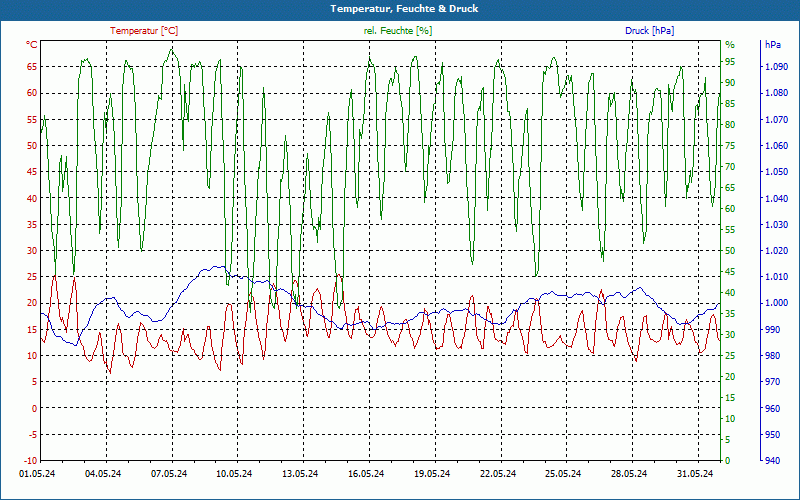
Task: Click the red '50' temperature axis value
Action: 32,145
